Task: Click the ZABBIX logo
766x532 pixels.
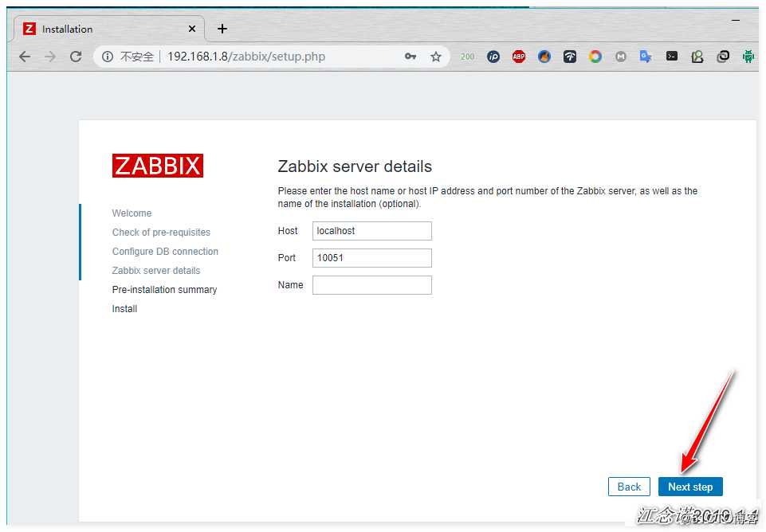Action: (x=157, y=166)
